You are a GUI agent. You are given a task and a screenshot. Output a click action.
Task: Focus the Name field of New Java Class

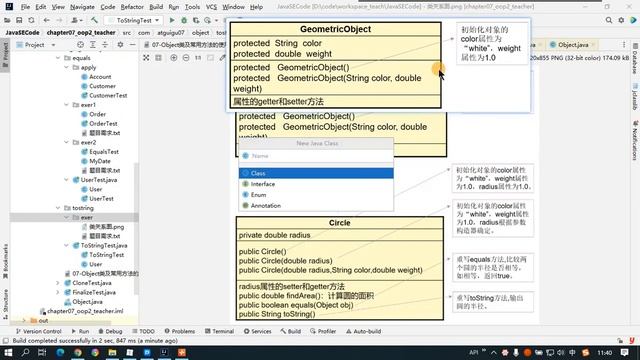click(x=316, y=156)
